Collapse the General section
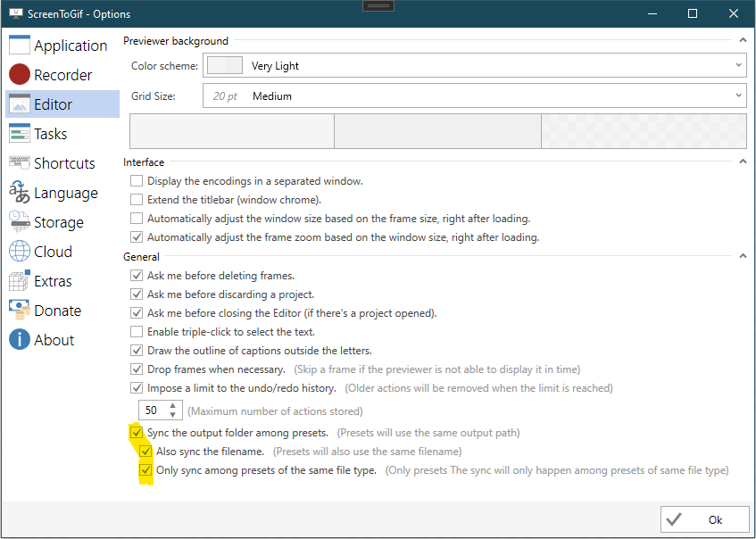Image resolution: width=756 pixels, height=539 pixels. (x=743, y=256)
